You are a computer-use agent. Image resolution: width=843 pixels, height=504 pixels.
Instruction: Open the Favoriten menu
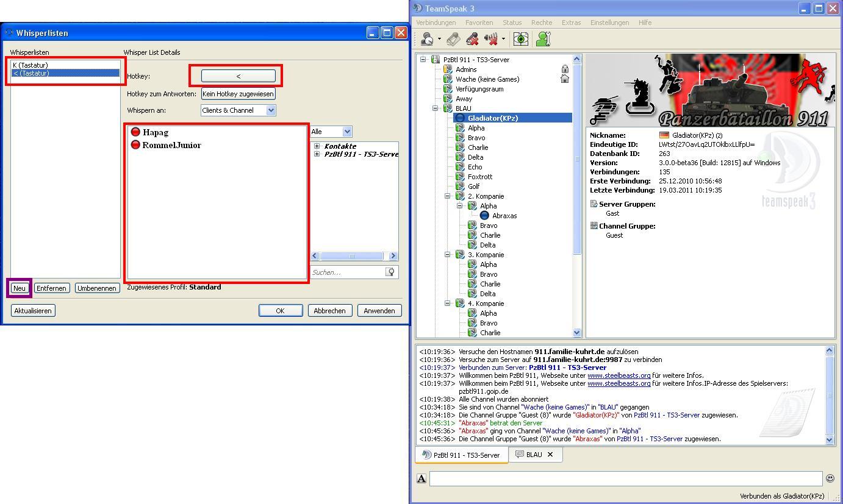pyautogui.click(x=479, y=23)
